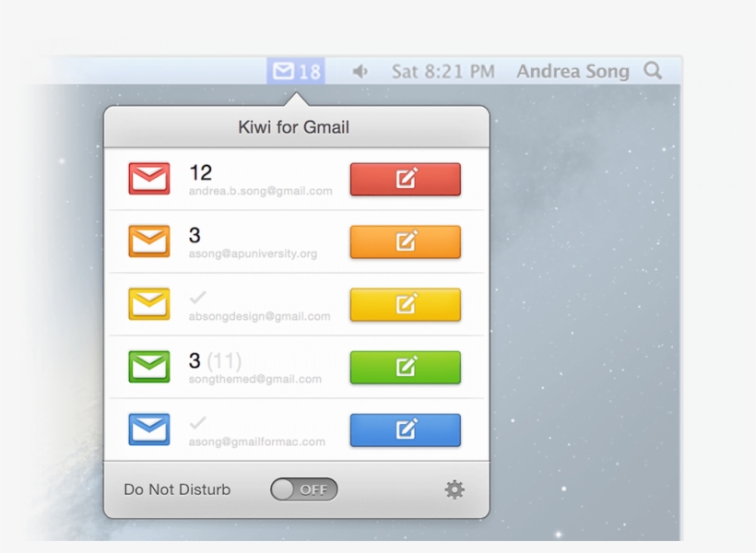Click the unread count 3 beside songthemed@gmail.com
The width and height of the screenshot is (756, 553).
[x=194, y=360]
